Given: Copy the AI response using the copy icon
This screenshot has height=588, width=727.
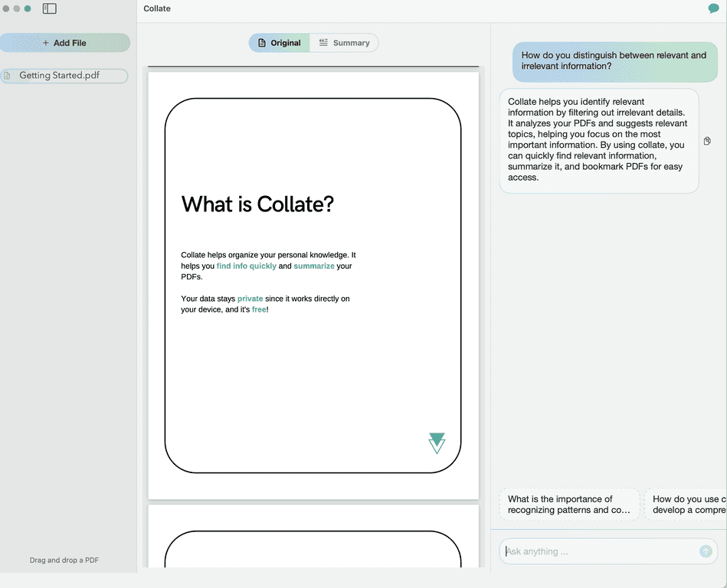Looking at the screenshot, I should click(x=706, y=141).
